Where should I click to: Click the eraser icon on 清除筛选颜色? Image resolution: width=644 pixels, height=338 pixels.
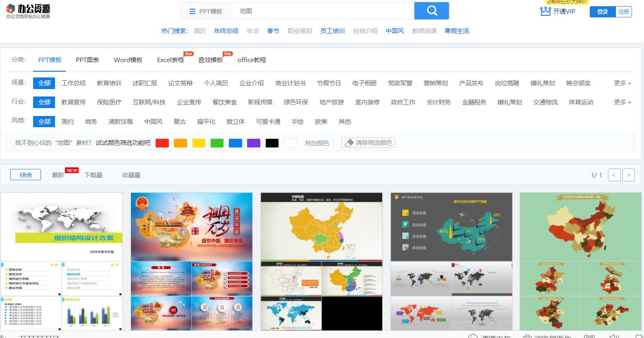pos(348,142)
